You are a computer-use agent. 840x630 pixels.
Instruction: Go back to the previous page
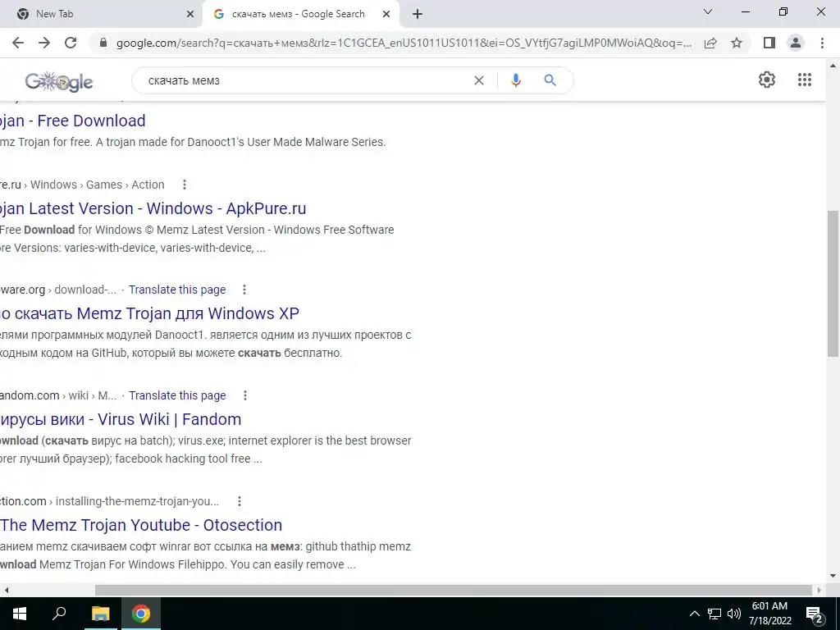18,43
